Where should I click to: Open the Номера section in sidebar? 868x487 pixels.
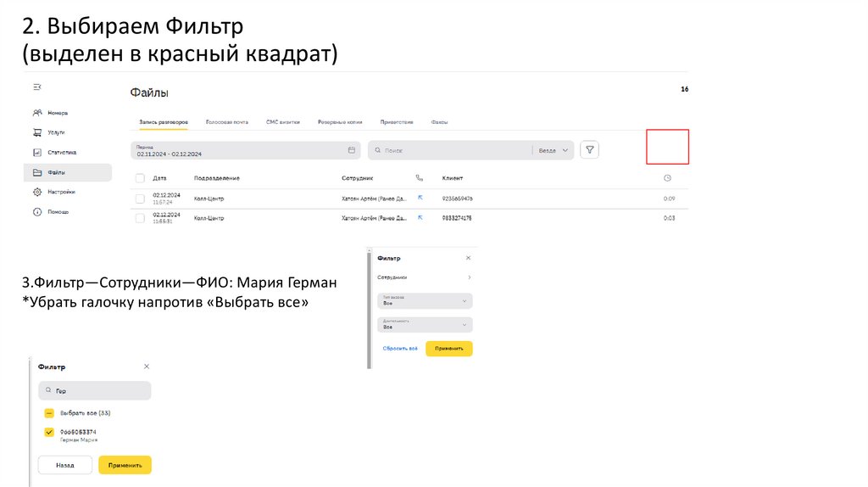tap(50, 113)
